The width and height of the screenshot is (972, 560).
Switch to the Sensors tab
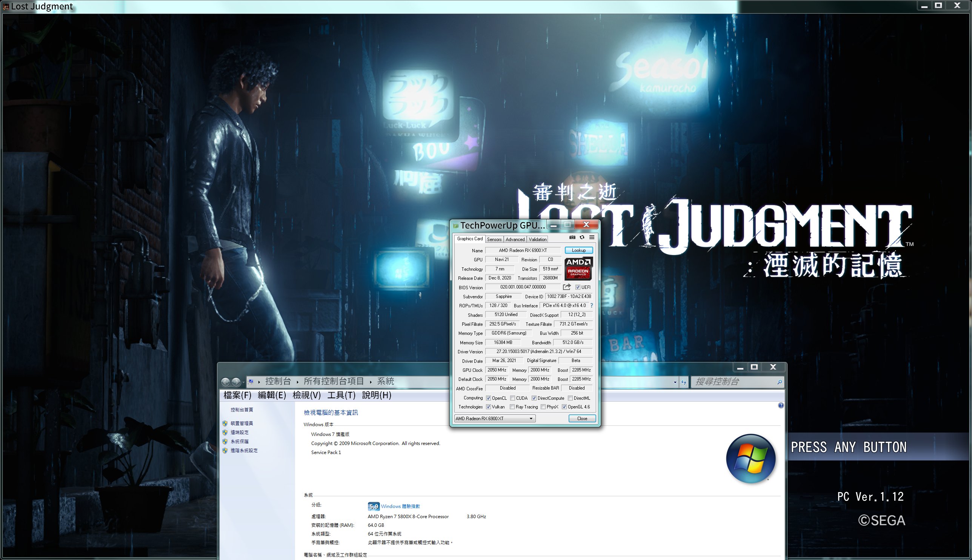(494, 239)
